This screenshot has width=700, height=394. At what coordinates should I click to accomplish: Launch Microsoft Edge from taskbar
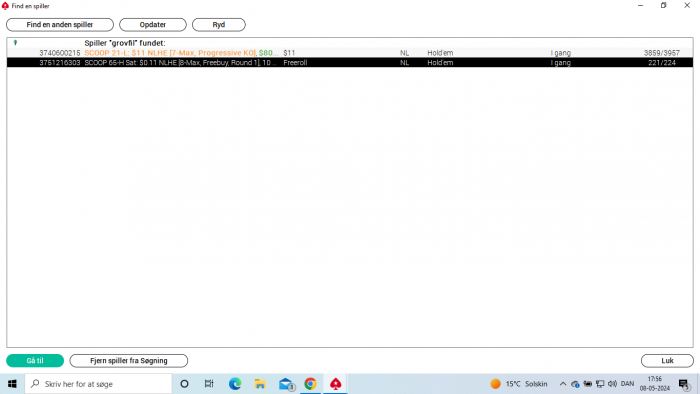click(235, 384)
